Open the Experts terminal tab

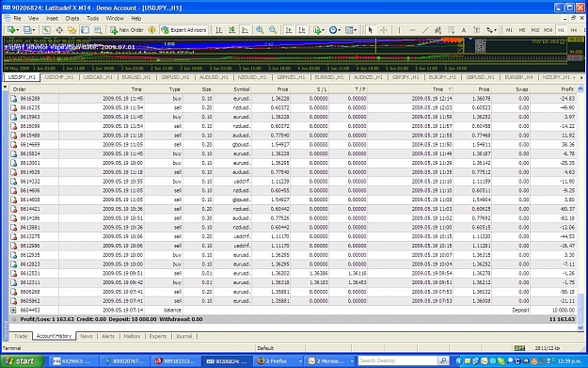pyautogui.click(x=158, y=336)
